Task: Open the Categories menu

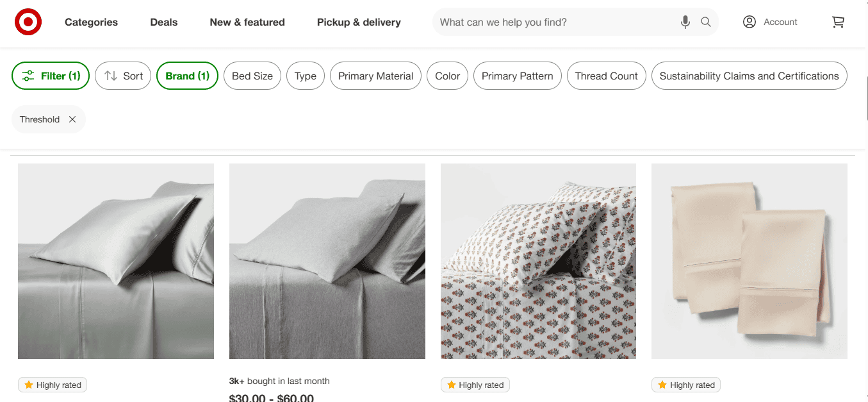Action: coord(91,22)
